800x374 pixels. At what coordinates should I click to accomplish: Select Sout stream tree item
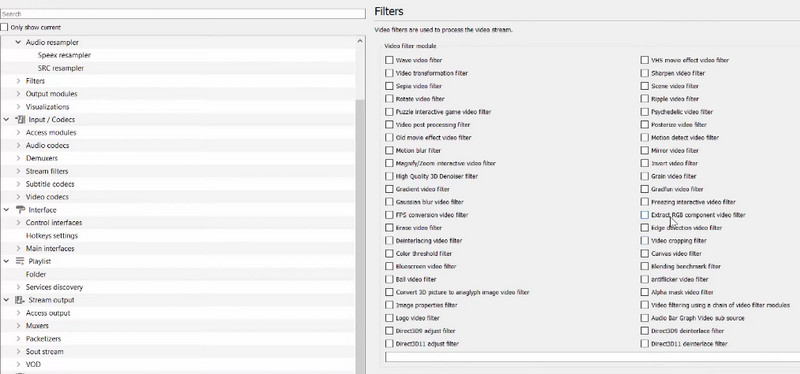coord(45,352)
